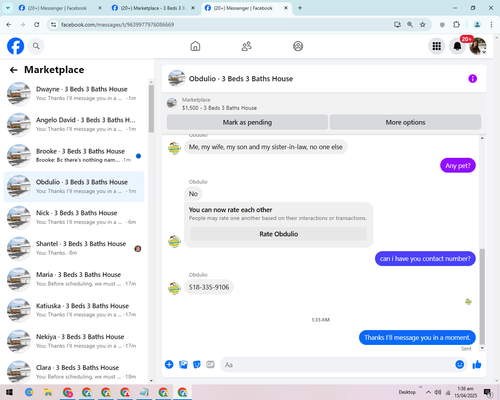Open Chrome three-dot menu
The height and width of the screenshot is (400, 500).
(491, 24)
